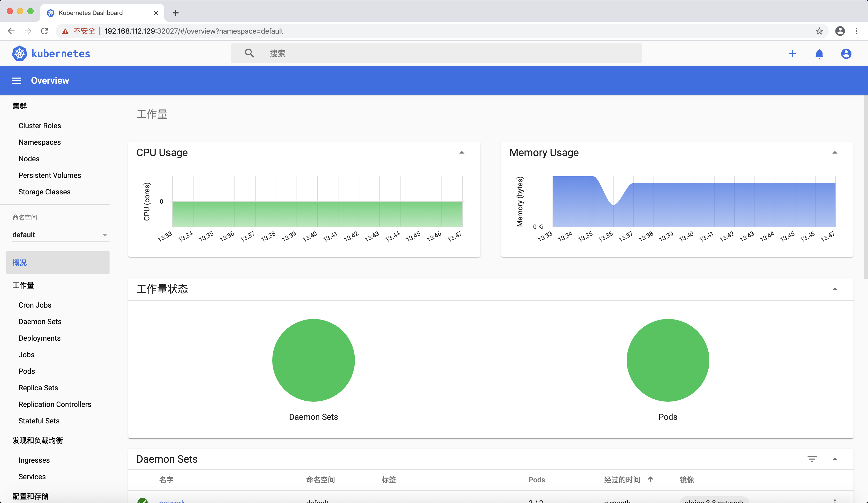Click the 配置和存储 heading
Screen dimensions: 868x503
click(x=30, y=496)
